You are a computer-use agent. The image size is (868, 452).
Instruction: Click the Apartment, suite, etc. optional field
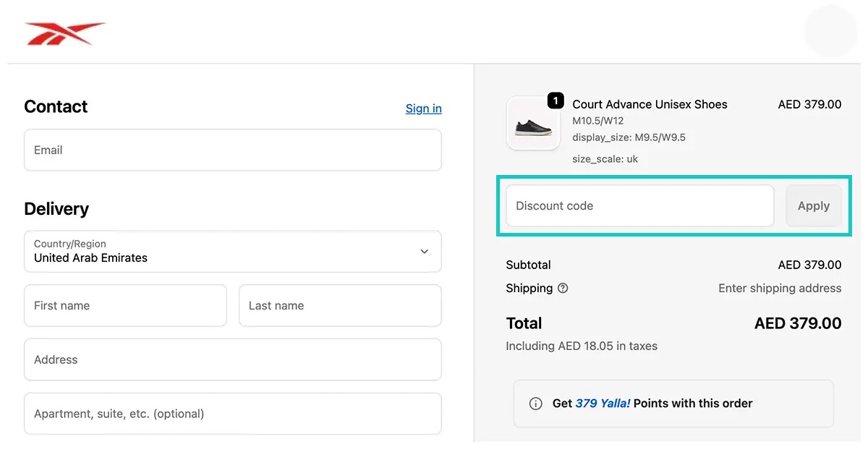pyautogui.click(x=233, y=414)
